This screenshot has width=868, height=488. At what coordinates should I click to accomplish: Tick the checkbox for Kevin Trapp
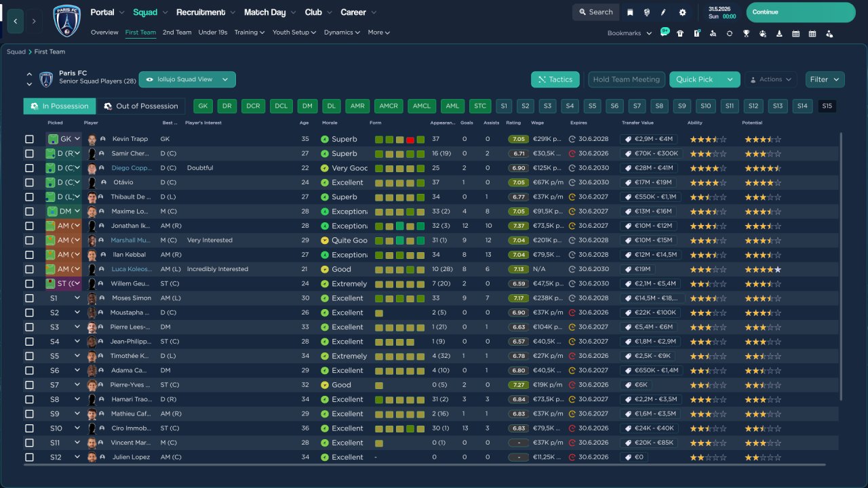click(x=29, y=139)
